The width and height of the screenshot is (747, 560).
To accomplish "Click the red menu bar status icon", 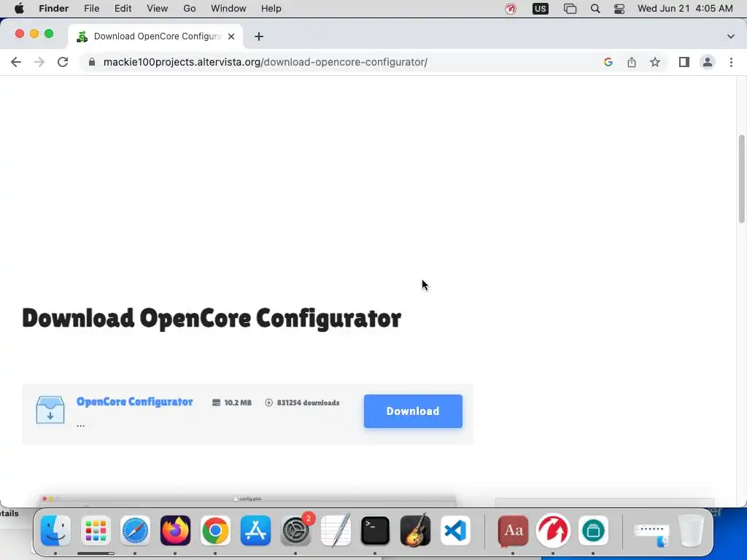I will pyautogui.click(x=510, y=9).
